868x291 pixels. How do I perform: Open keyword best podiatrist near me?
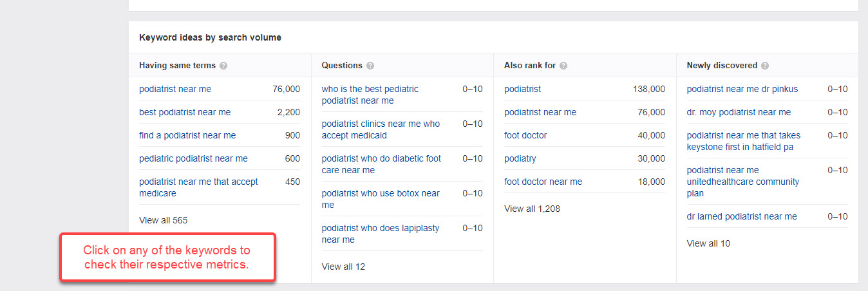pyautogui.click(x=185, y=112)
